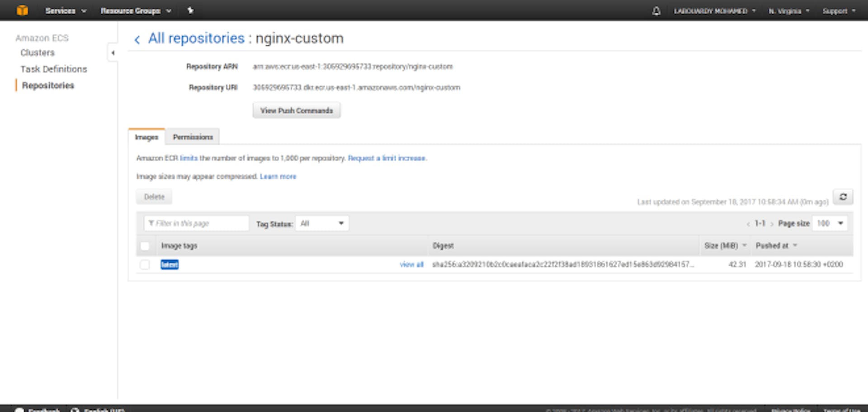The image size is (868, 412).
Task: Open the Tag Status dropdown
Action: point(322,223)
